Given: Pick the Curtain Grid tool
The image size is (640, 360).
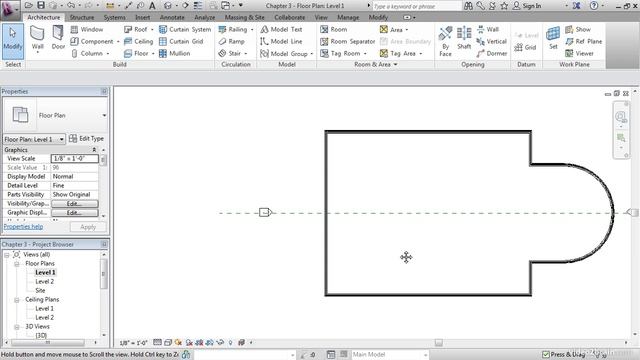Looking at the screenshot, I should (x=181, y=41).
